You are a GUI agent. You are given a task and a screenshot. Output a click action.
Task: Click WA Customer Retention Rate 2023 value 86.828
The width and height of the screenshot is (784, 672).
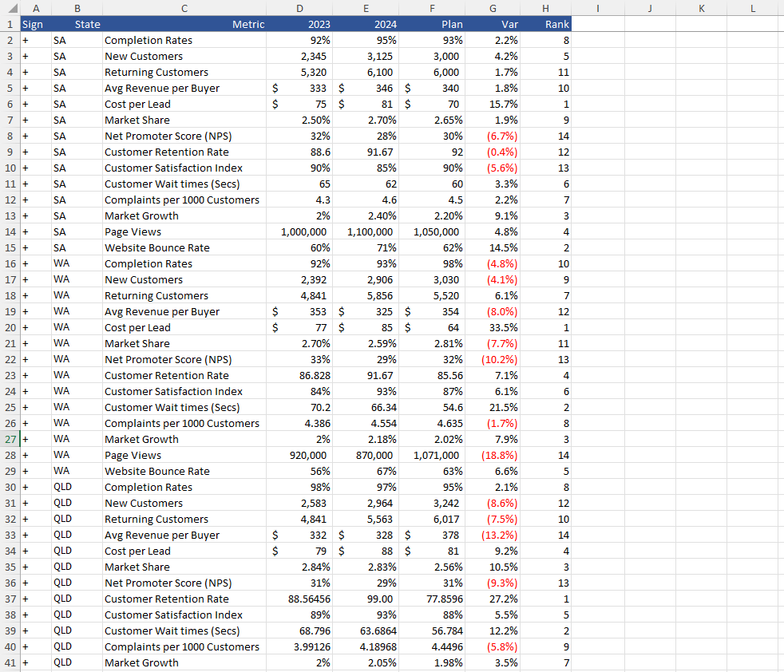299,375
